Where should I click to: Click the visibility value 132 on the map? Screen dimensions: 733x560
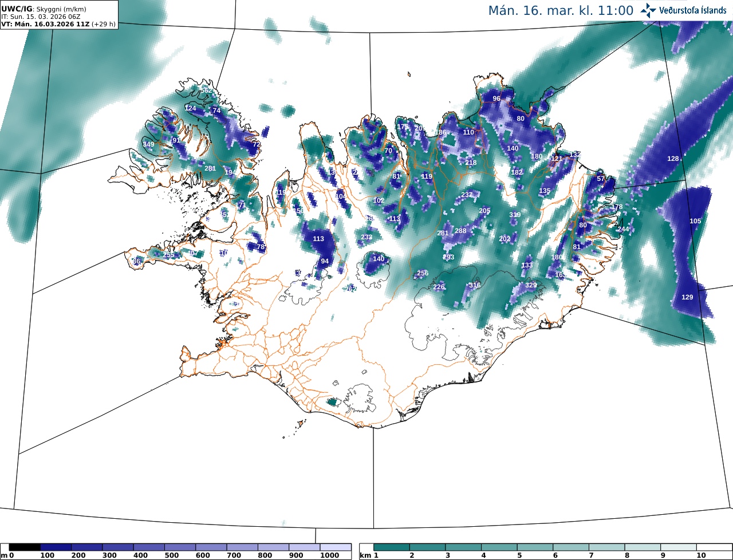575,155
